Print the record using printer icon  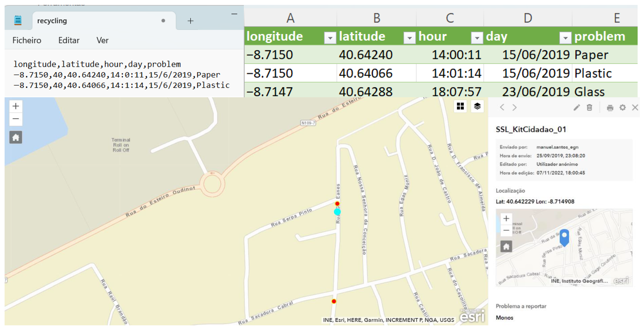click(x=610, y=108)
